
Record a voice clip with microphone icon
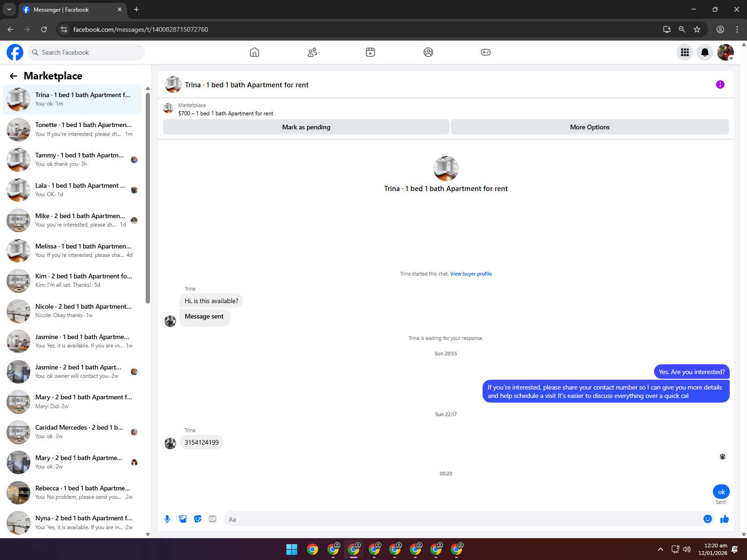pos(167,519)
